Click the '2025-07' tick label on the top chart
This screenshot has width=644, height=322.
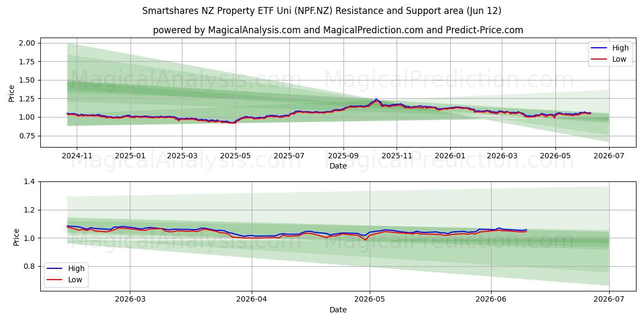pyautogui.click(x=289, y=156)
